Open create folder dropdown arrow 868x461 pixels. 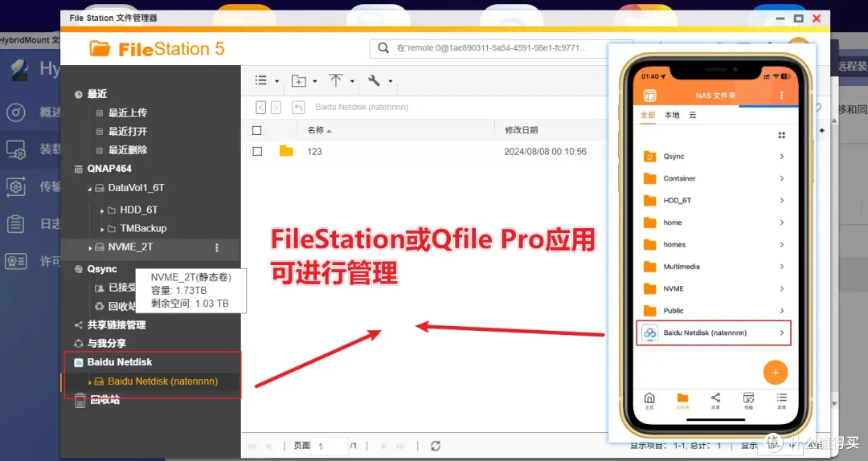(x=315, y=81)
